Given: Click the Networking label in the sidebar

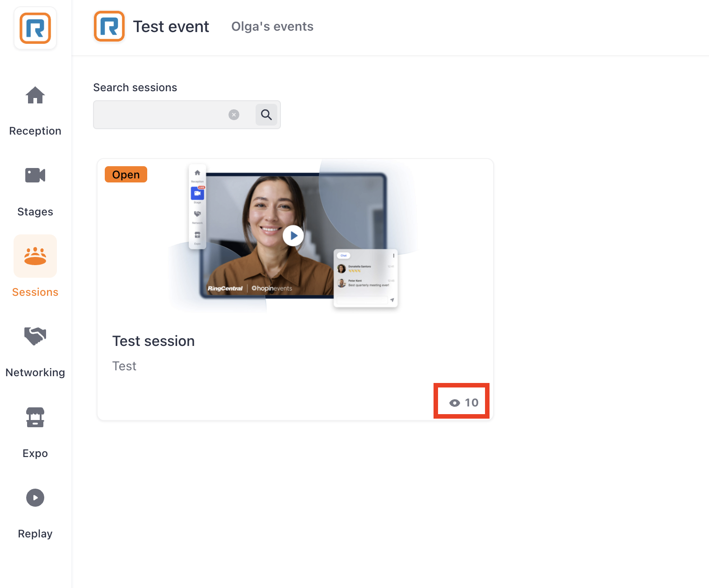Looking at the screenshot, I should (35, 373).
